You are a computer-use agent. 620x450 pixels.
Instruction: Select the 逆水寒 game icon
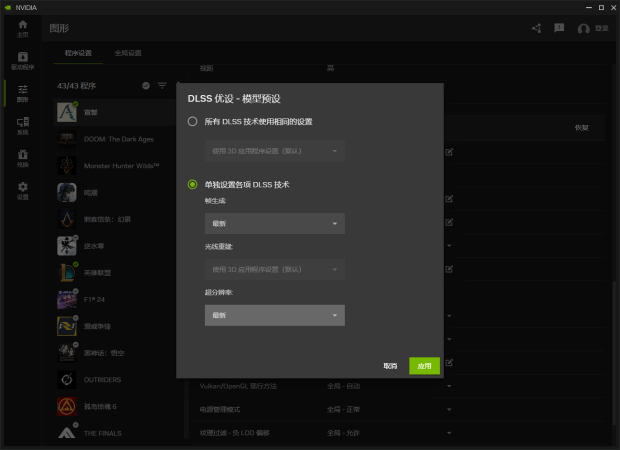pyautogui.click(x=67, y=246)
